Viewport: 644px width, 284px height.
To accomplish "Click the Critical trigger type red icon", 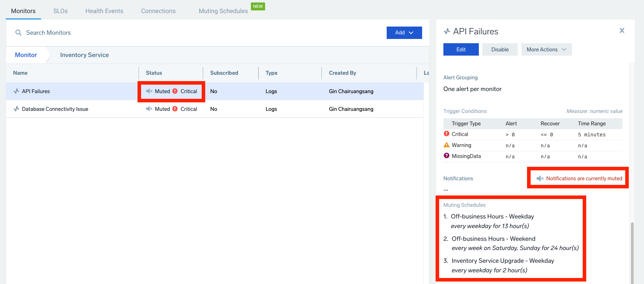I will pyautogui.click(x=447, y=134).
